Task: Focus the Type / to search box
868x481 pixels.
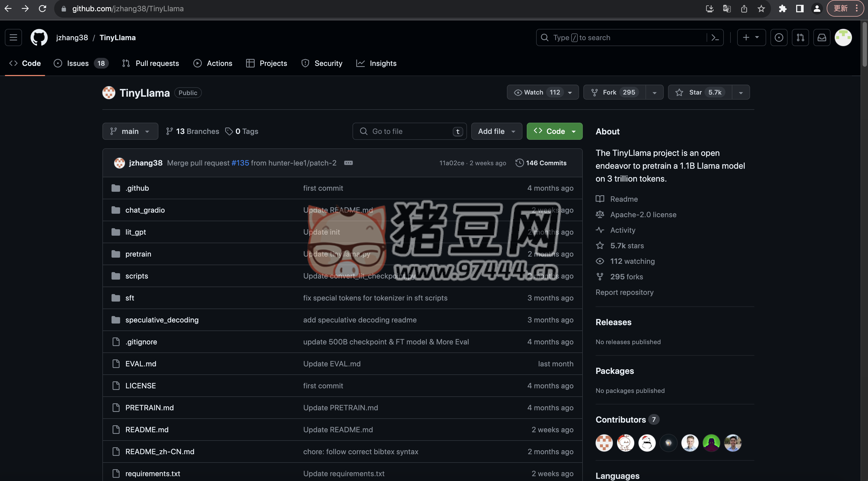Action: coord(629,37)
